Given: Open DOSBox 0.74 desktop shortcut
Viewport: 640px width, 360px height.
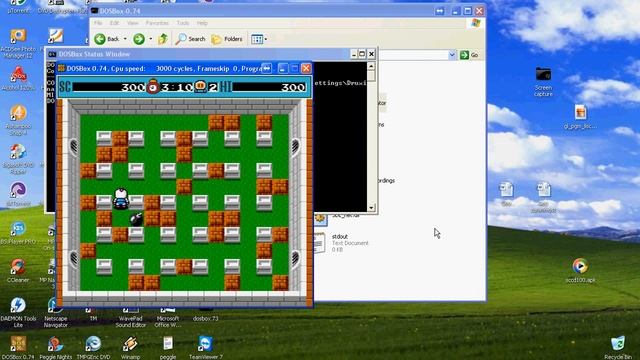Looking at the screenshot, I should tap(18, 347).
